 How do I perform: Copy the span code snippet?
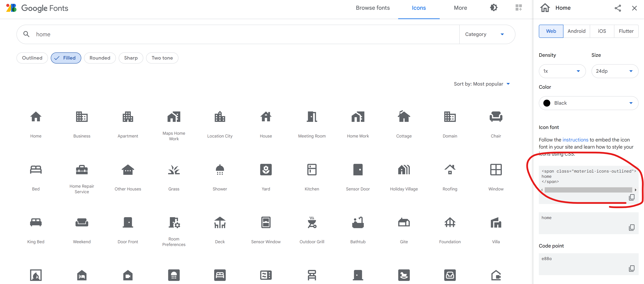632,197
